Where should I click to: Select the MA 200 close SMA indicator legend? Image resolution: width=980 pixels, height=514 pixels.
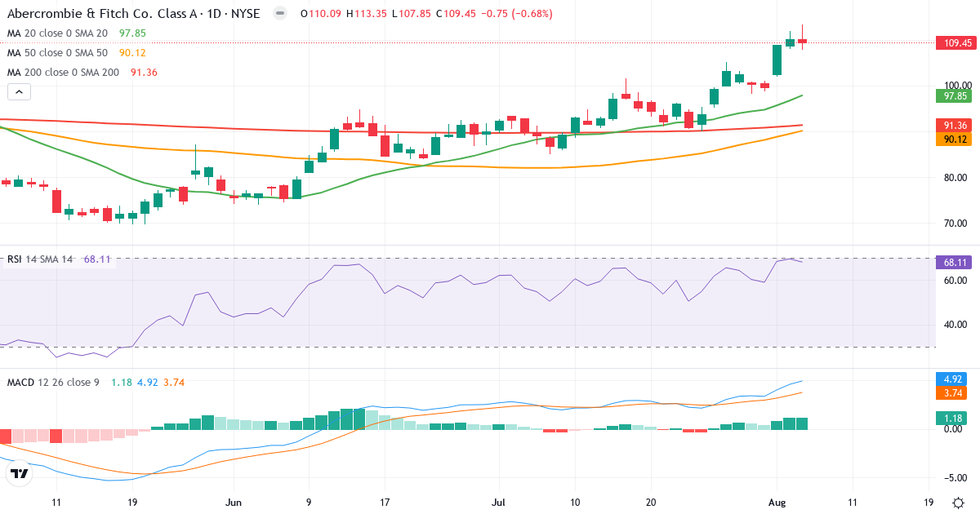(x=82, y=73)
